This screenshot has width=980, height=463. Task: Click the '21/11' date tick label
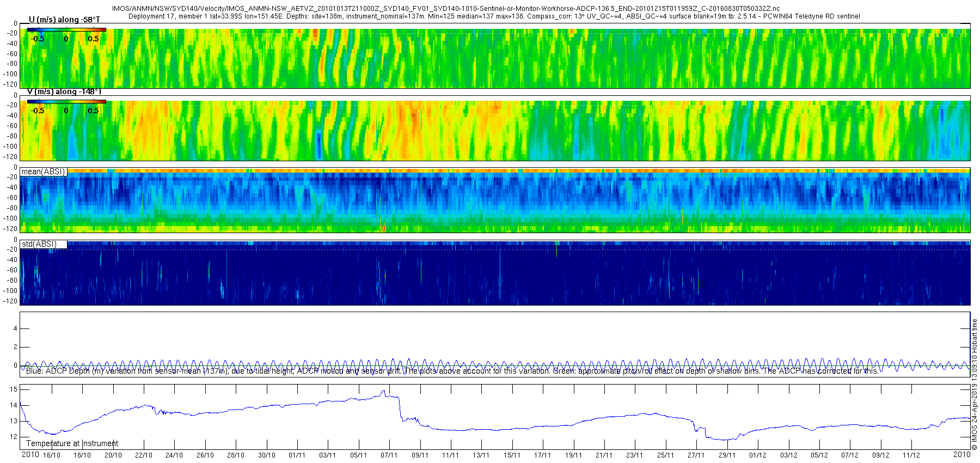coord(604,455)
